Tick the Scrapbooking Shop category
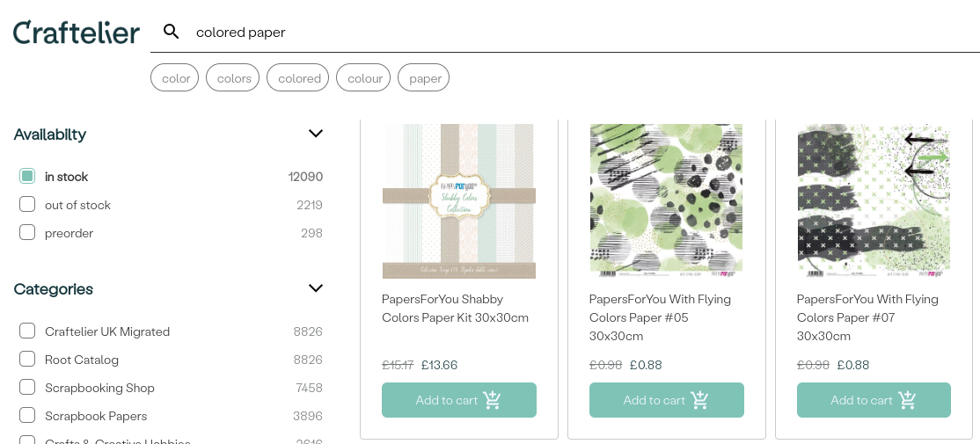 point(27,388)
